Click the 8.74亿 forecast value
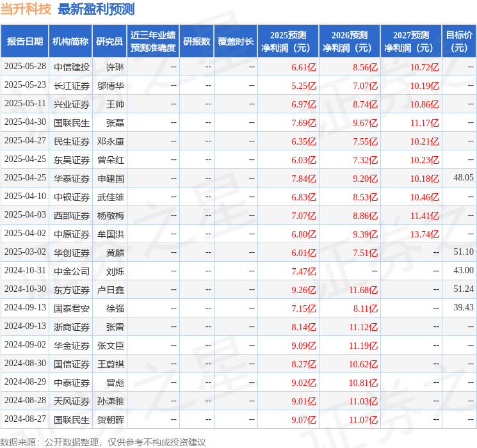The image size is (477, 448). [366, 104]
